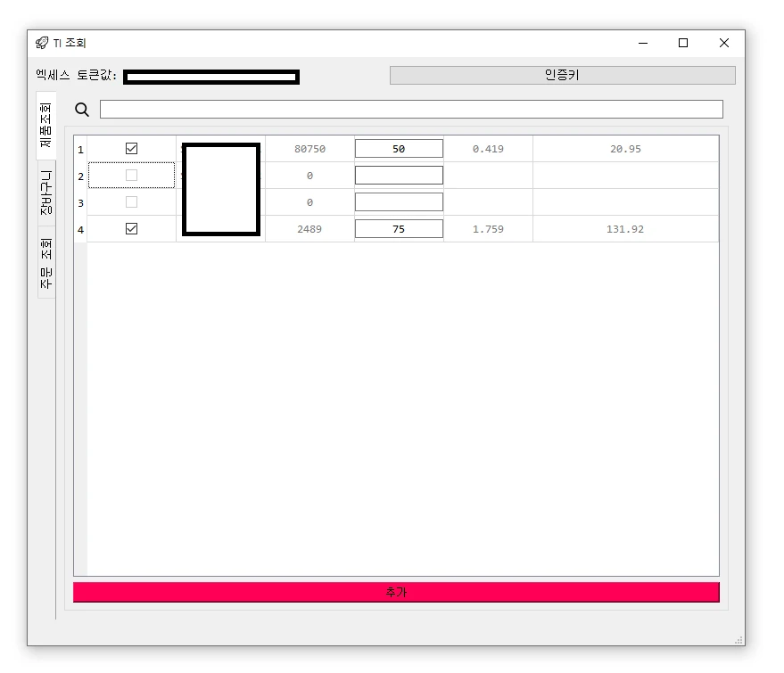Image resolution: width=784 pixels, height=673 pixels.
Task: Select the quantity field showing 50
Action: (399, 148)
